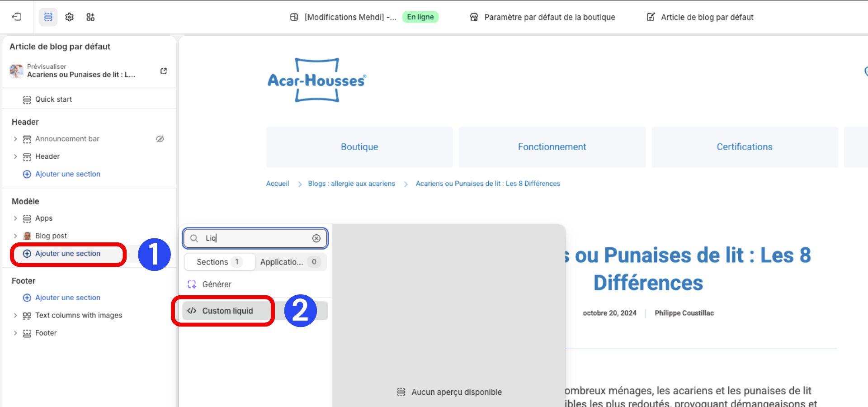The image size is (868, 407).
Task: Open the Accueil breadcrumb link
Action: point(277,184)
